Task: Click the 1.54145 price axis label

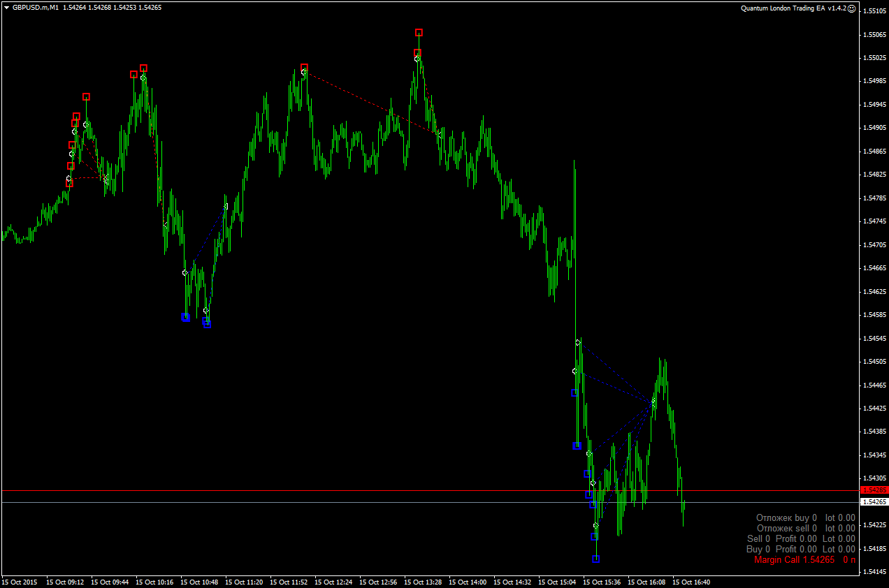Action: [x=876, y=572]
